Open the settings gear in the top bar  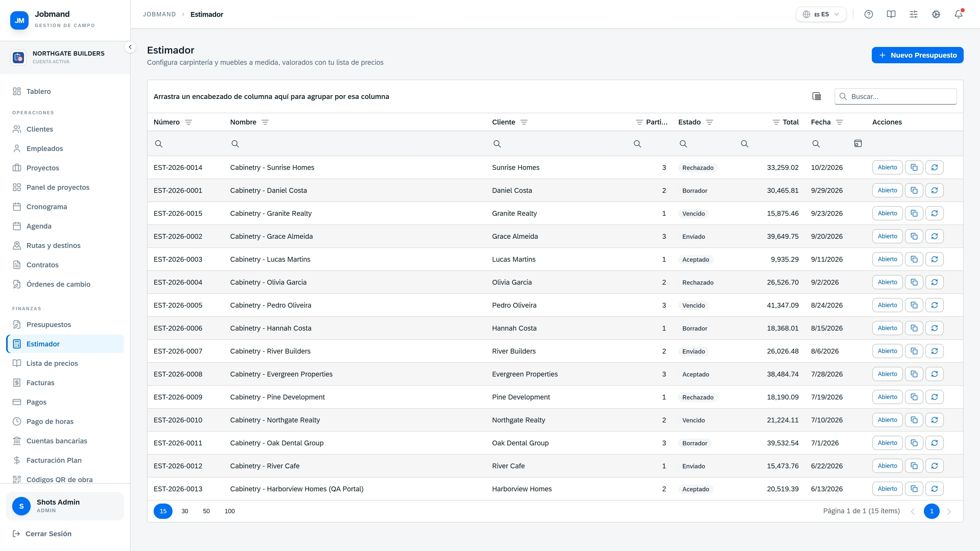coord(936,15)
